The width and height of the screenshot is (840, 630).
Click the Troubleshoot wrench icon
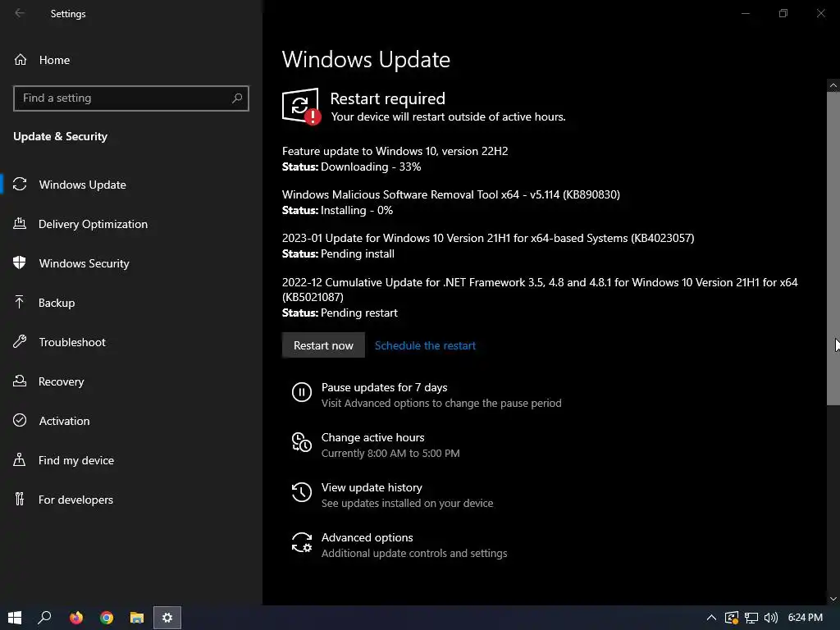point(20,342)
